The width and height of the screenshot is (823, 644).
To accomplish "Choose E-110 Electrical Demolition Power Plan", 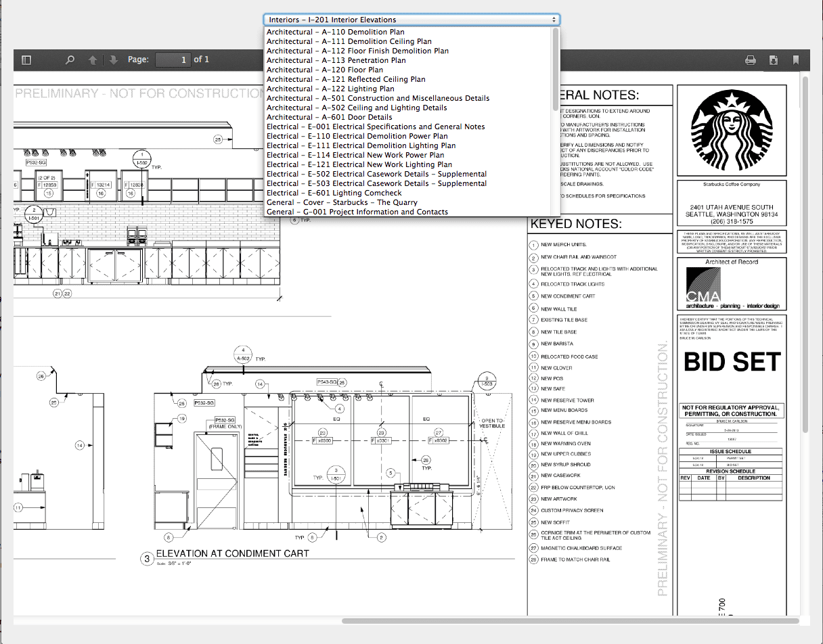I will click(408, 136).
